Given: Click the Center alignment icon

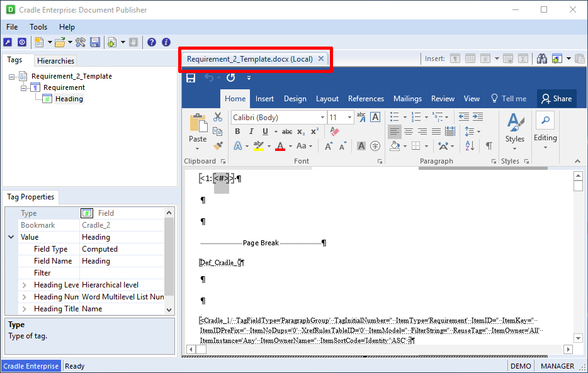Looking at the screenshot, I should [409, 131].
